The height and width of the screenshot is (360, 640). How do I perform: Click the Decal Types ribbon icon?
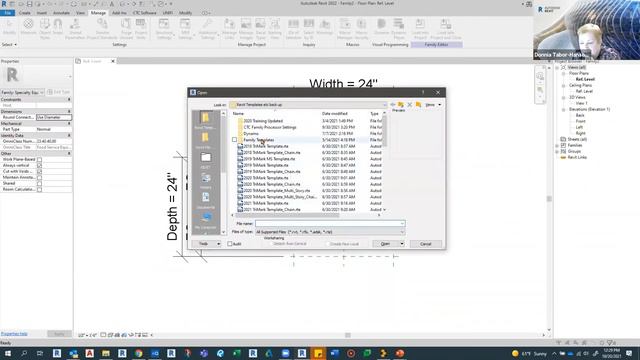coord(261,29)
